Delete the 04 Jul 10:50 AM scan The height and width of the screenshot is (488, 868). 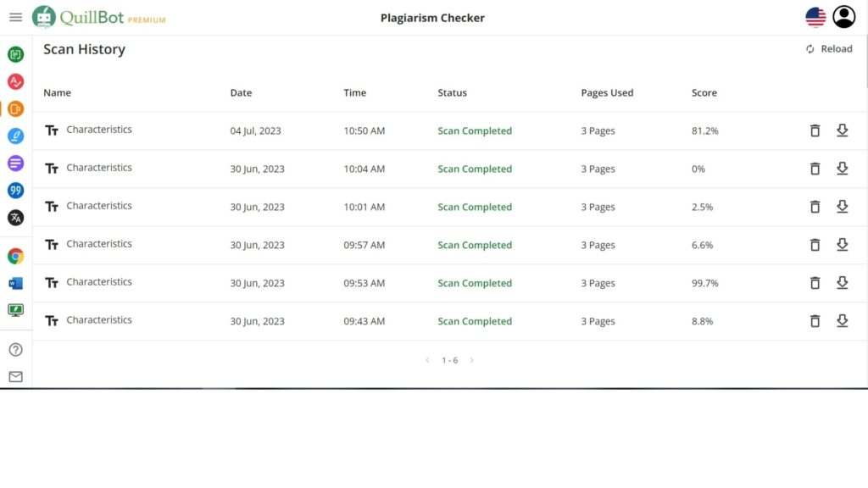pyautogui.click(x=815, y=130)
